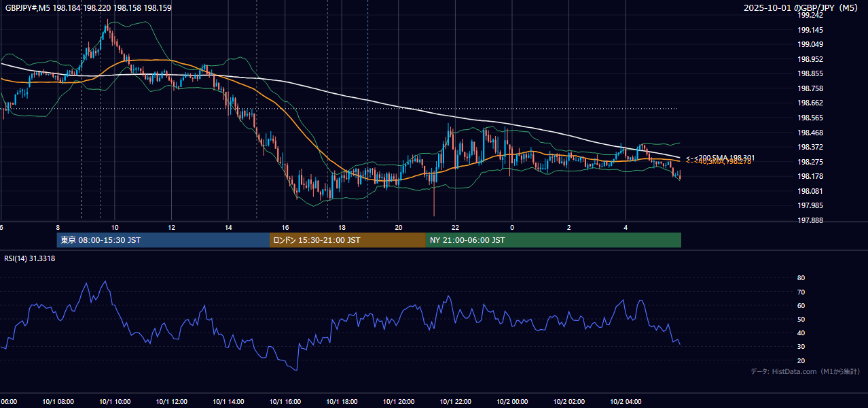Click RSI scale value 60
This screenshot has height=408, width=868.
(801, 305)
